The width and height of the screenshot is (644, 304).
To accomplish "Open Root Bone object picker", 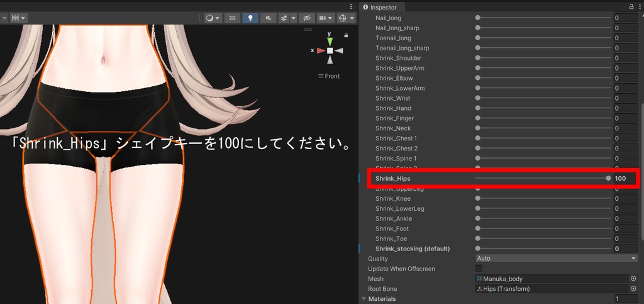I will 633,289.
